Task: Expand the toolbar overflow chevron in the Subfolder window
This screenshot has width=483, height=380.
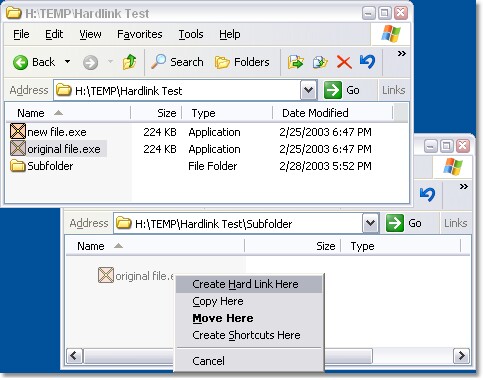Action: 464,186
